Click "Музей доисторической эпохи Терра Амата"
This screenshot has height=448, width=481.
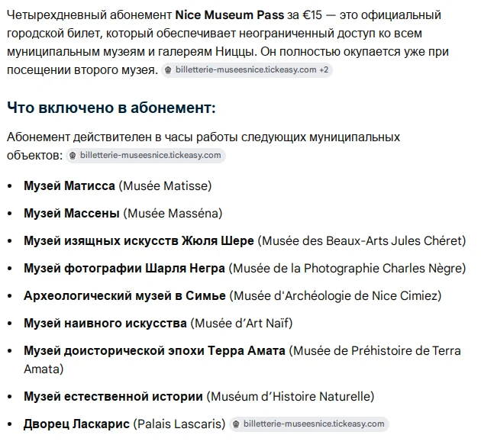coord(154,351)
